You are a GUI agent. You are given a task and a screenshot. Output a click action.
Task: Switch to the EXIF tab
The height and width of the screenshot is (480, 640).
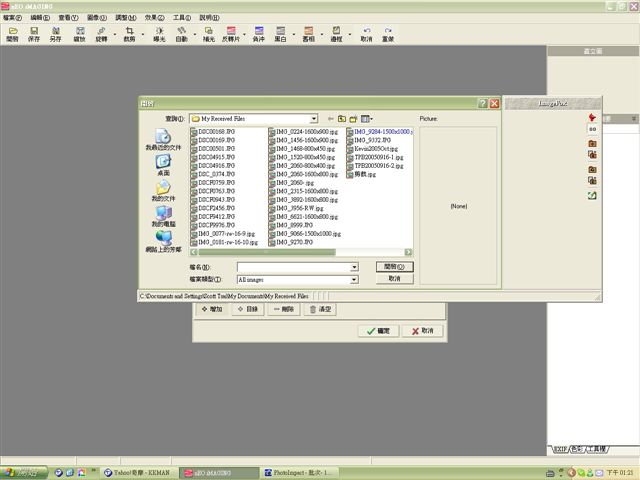560,449
